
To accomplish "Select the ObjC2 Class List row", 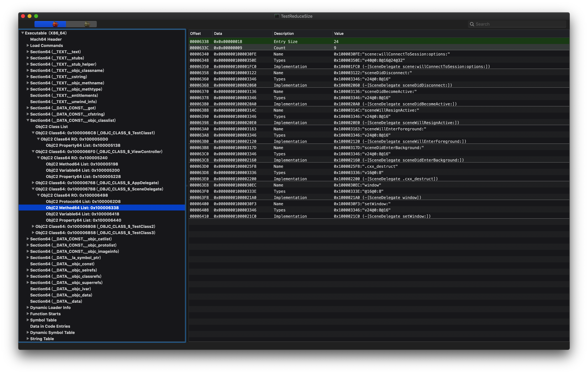I will pos(102,127).
